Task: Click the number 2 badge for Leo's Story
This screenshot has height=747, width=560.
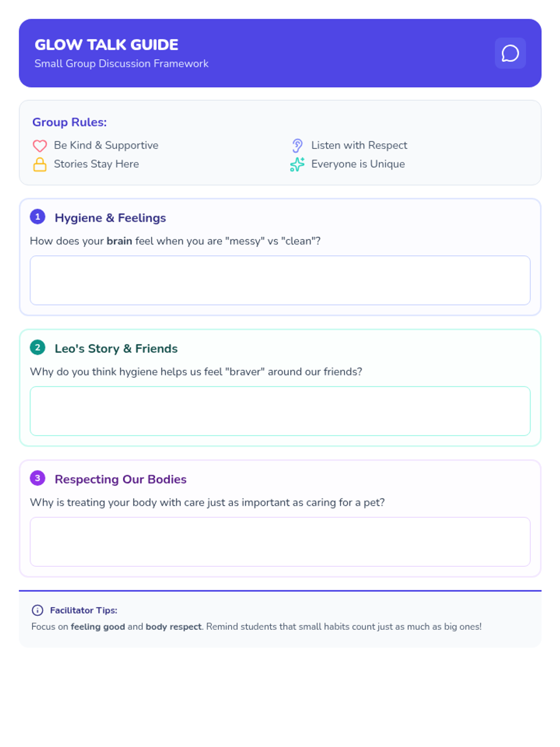Action: [x=37, y=347]
